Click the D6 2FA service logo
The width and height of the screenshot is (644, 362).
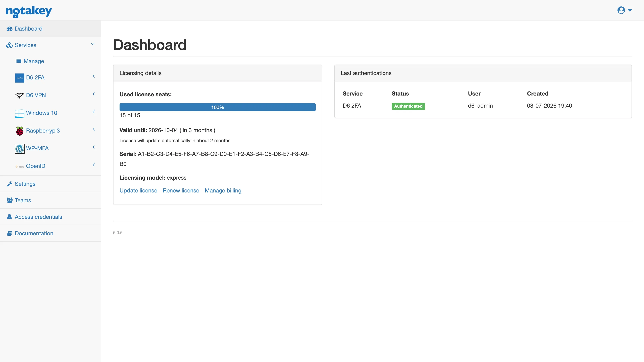click(20, 78)
